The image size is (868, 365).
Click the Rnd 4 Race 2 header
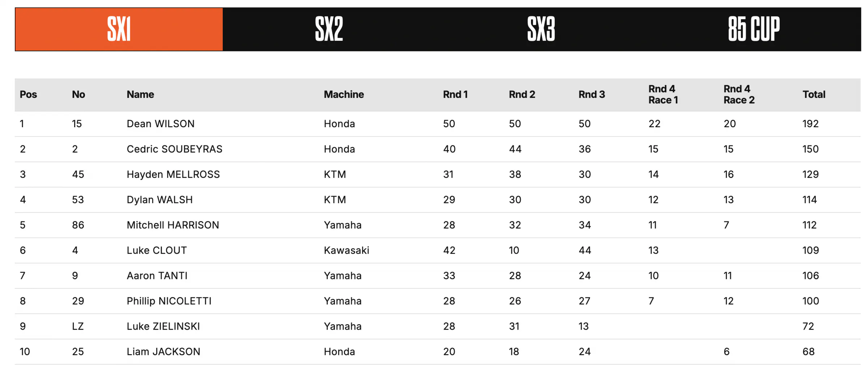tap(739, 94)
